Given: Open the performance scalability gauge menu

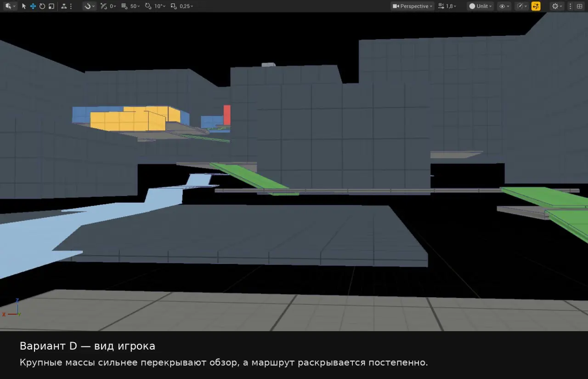Looking at the screenshot, I should tap(522, 6).
